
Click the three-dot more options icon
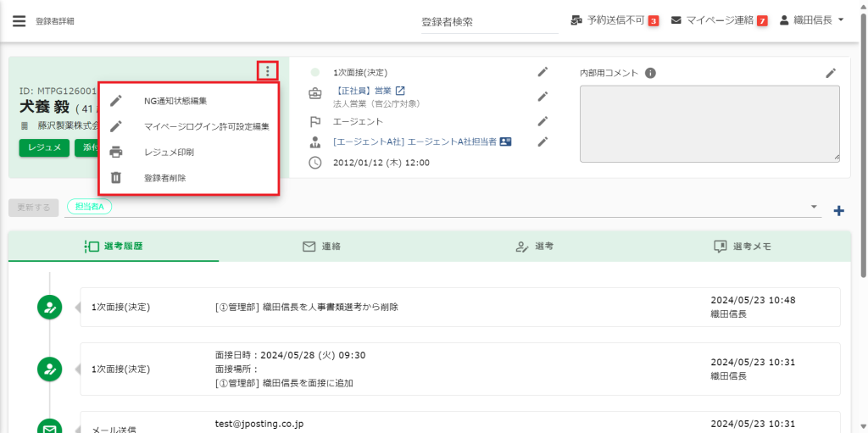(268, 71)
